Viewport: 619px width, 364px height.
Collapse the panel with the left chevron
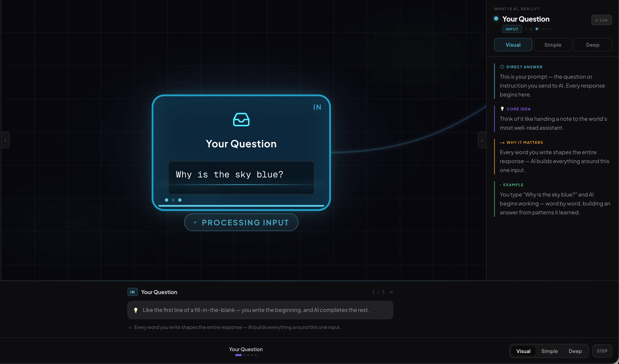5,140
